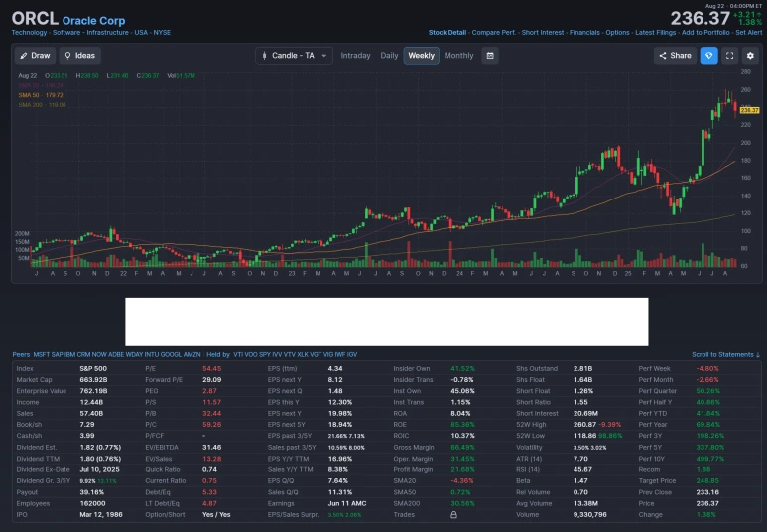The image size is (767, 532).
Task: Click the IPO date Mar 12, 1986
Action: coord(101,515)
